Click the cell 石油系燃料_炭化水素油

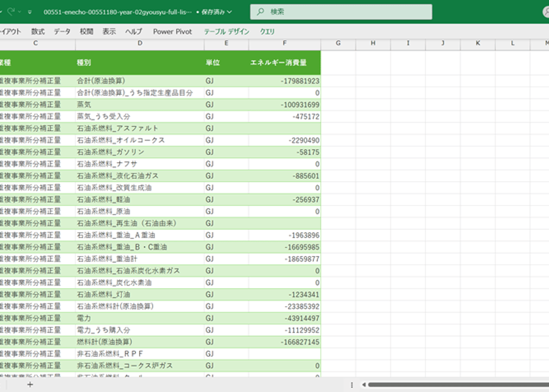pos(140,283)
